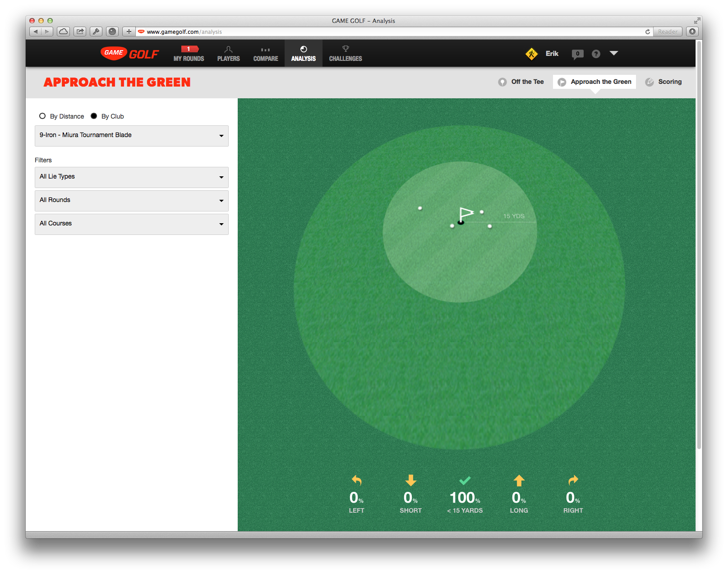Viewport: 728px width, 574px height.
Task: Switch to the Off the Tee tab
Action: coord(521,82)
